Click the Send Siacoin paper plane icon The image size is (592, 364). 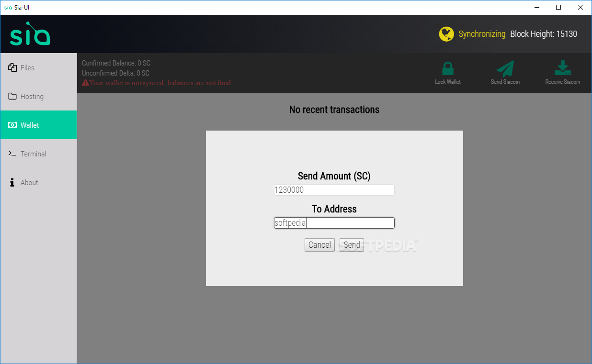coord(505,69)
